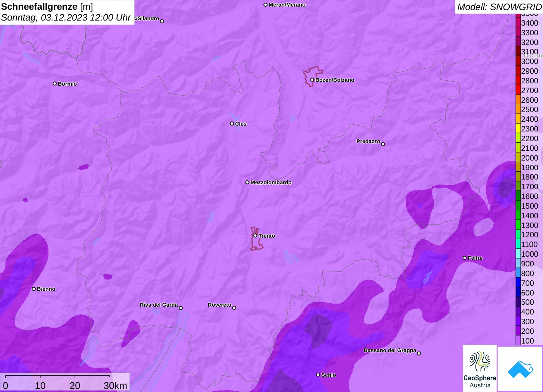Click the Schio city marker circle
The height and width of the screenshot is (392, 543).
tap(318, 375)
